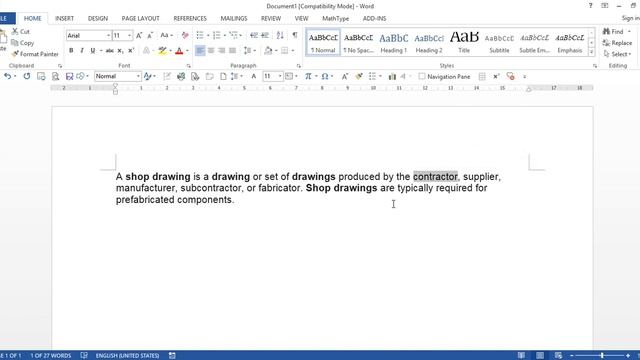Apply text highlight color
640x360 pixels.
162,51
